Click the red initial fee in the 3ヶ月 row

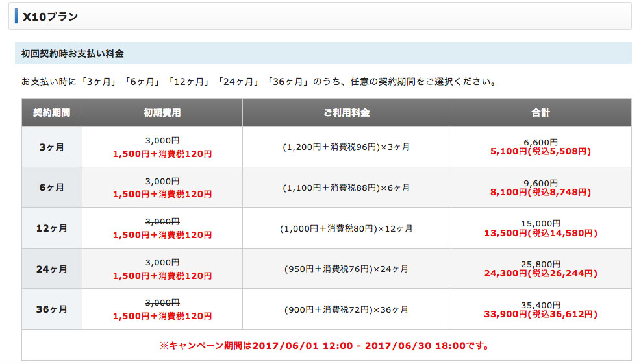[x=162, y=154]
